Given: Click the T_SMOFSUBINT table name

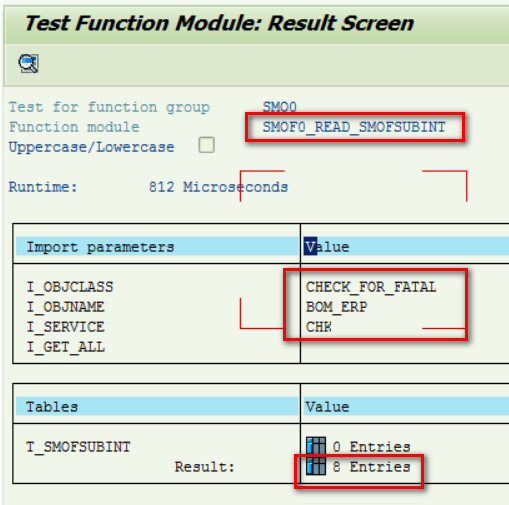Looking at the screenshot, I should (79, 447).
